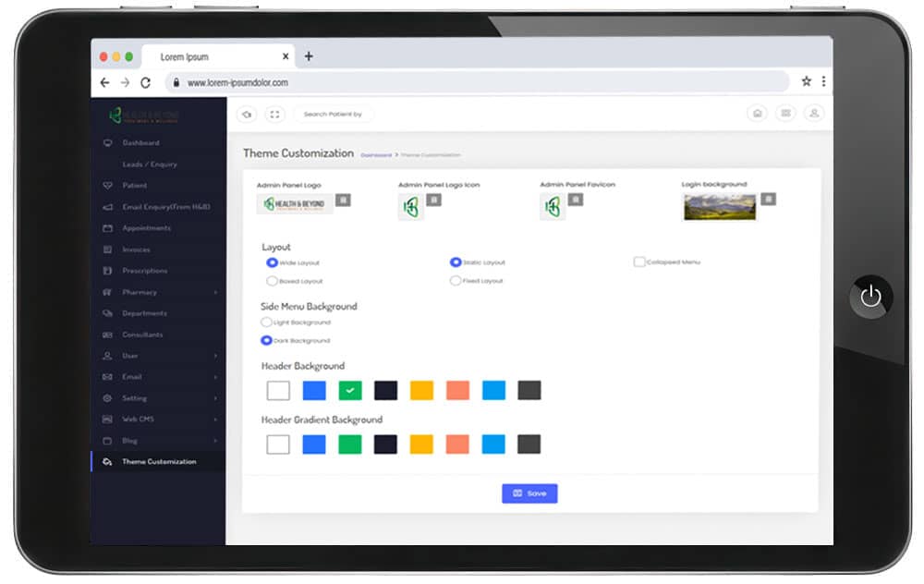924x584 pixels.
Task: Select the Fixed Layout radio button
Action: pos(456,281)
